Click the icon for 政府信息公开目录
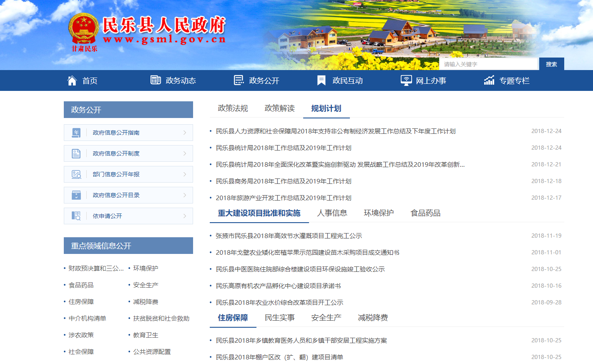Image resolution: width=593 pixels, height=364 pixels. click(76, 195)
